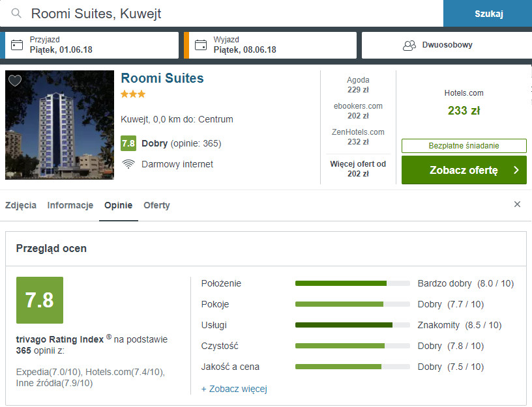Click the three-star rating icons
This screenshot has height=407, width=532.
pyautogui.click(x=133, y=94)
